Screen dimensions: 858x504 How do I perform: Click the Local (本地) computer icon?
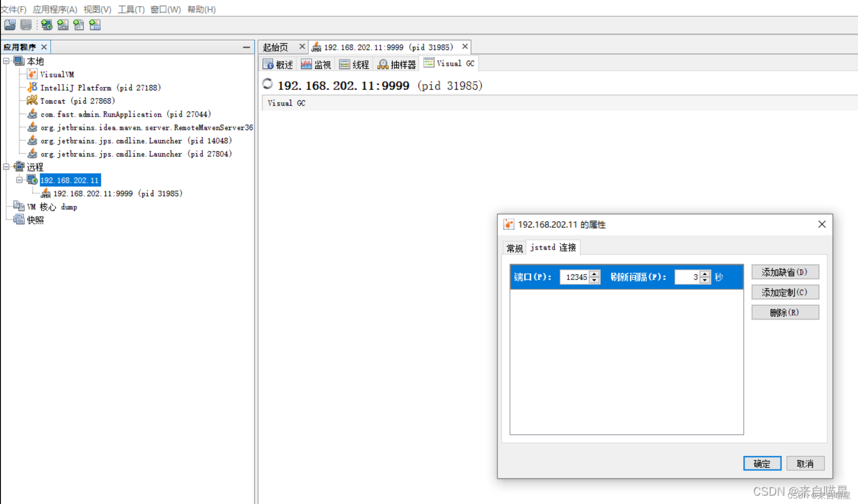click(x=19, y=61)
